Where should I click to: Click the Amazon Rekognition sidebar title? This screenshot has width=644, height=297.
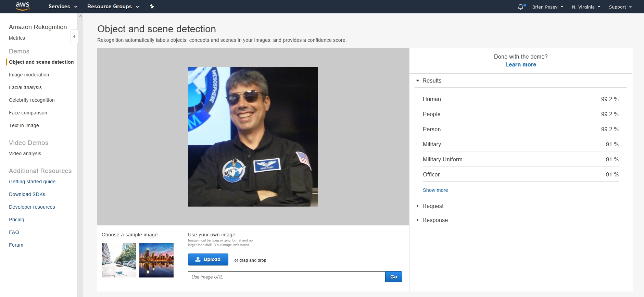pyautogui.click(x=38, y=27)
